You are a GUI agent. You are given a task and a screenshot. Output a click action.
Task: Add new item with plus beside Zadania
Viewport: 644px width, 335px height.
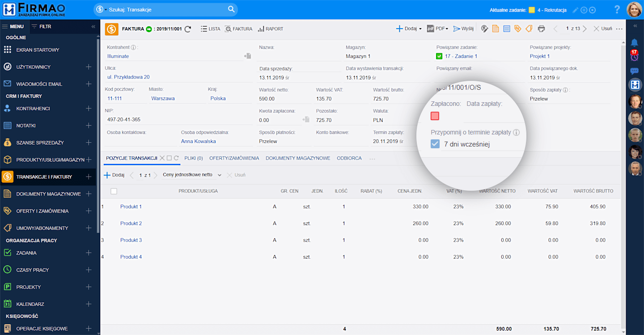89,253
